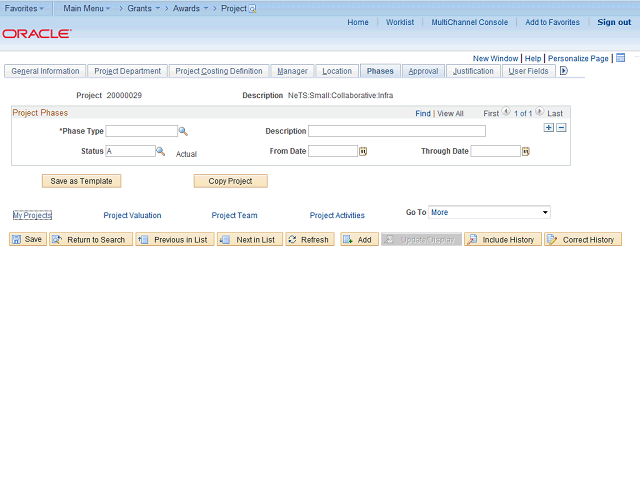Click the show next row arrow icon
The height and width of the screenshot is (480, 640).
pyautogui.click(x=540, y=111)
